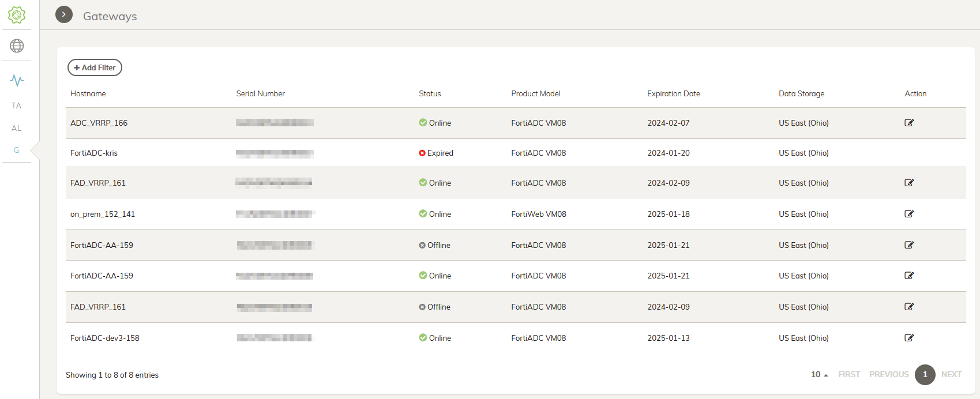The width and height of the screenshot is (980, 399).
Task: Click US East (Ohio) in FortiADC-kris row
Action: pos(803,153)
